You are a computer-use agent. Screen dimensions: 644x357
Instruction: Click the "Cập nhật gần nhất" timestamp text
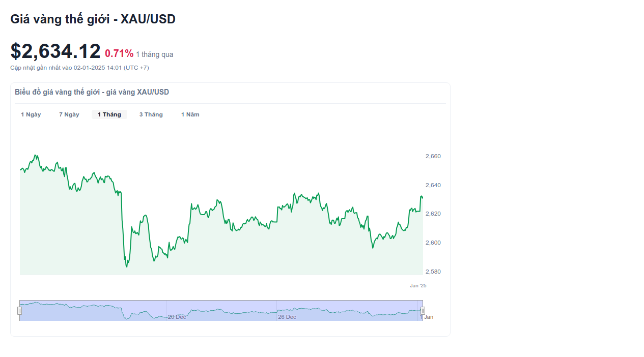(79, 68)
